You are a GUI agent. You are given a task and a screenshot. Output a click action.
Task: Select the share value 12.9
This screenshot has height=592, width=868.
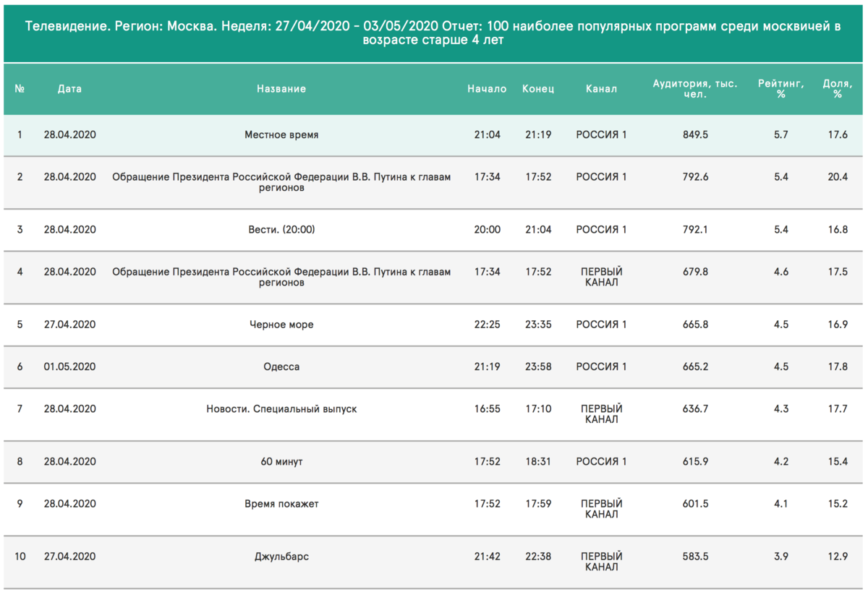click(838, 557)
